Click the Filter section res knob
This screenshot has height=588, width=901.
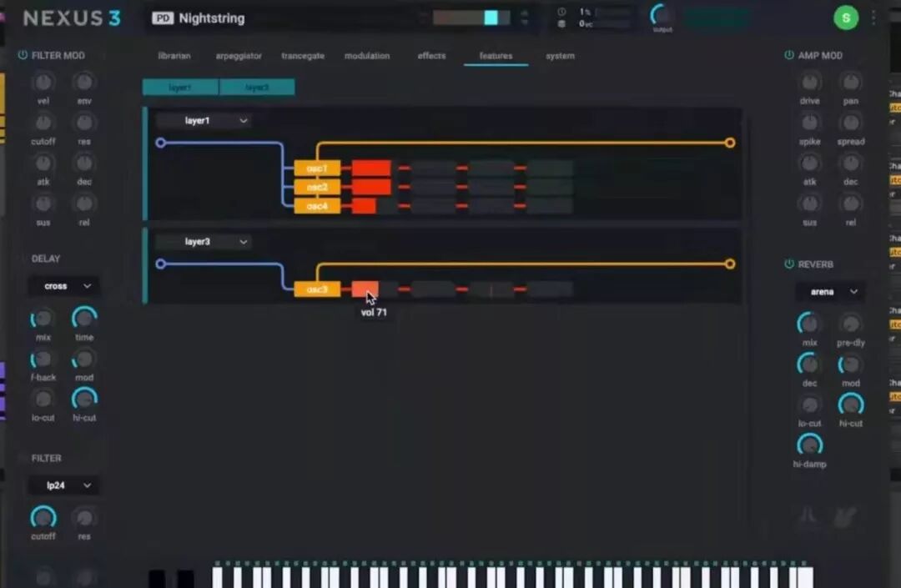tap(84, 518)
